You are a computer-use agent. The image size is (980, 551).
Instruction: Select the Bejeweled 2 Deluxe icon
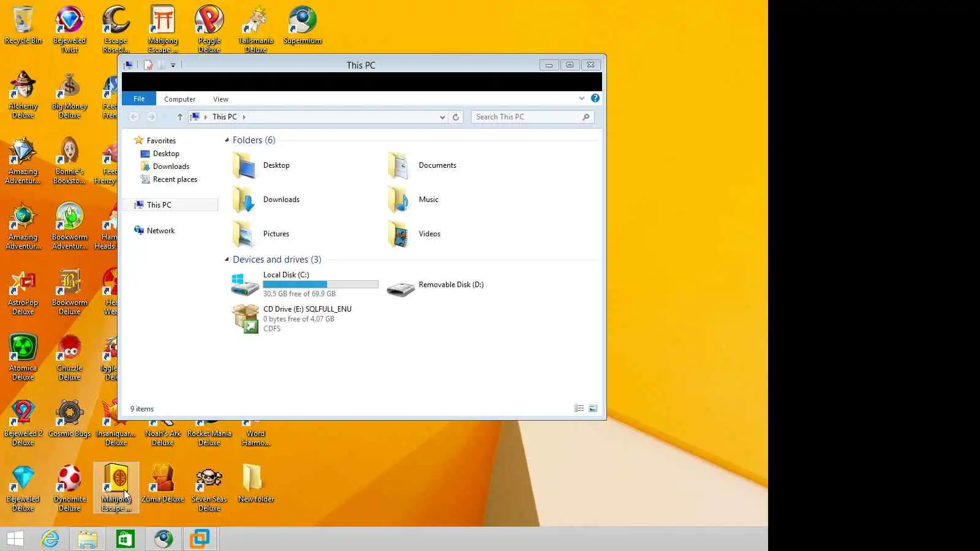click(23, 422)
